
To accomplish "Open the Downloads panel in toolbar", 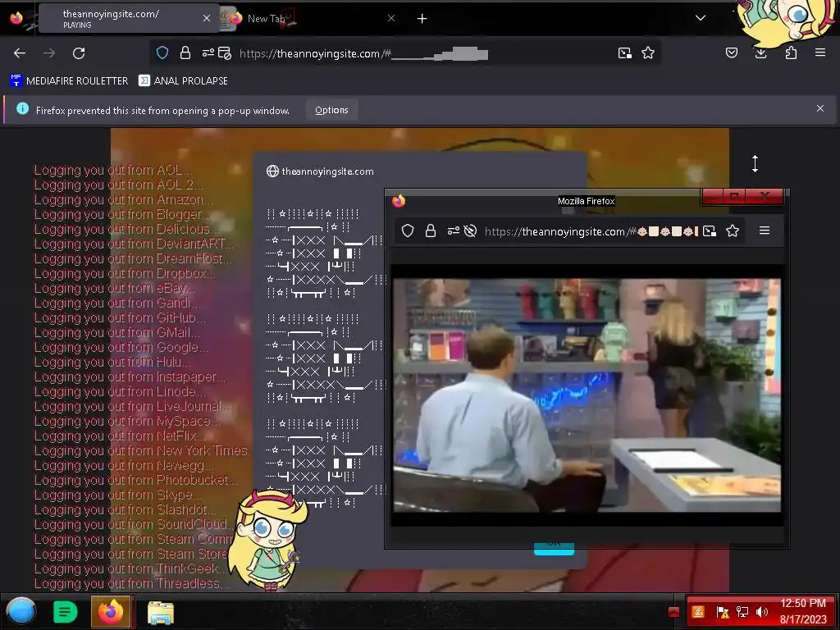I will 760,52.
